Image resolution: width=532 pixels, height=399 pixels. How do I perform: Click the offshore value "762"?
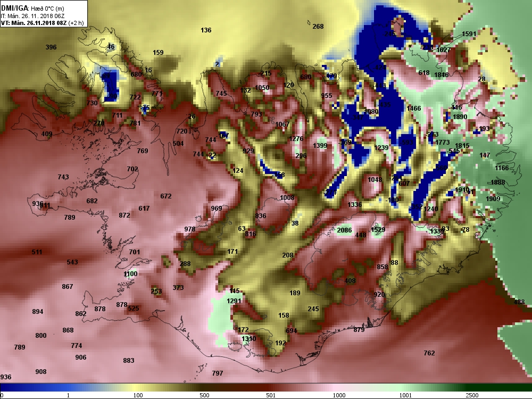(429, 353)
